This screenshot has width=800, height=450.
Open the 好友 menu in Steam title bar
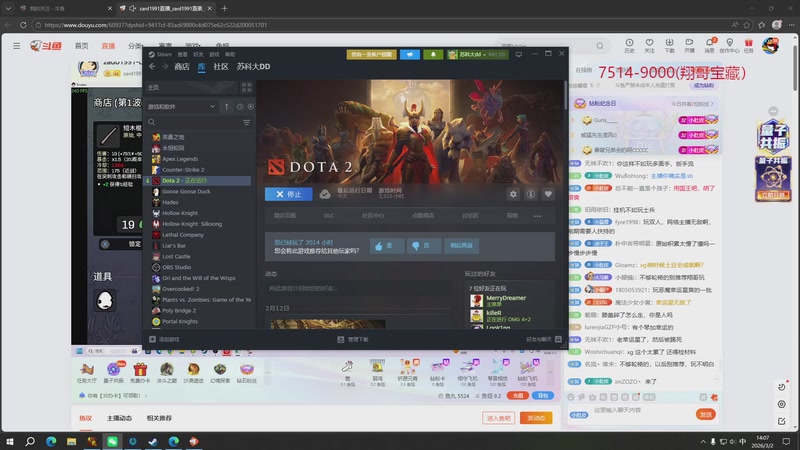click(198, 54)
